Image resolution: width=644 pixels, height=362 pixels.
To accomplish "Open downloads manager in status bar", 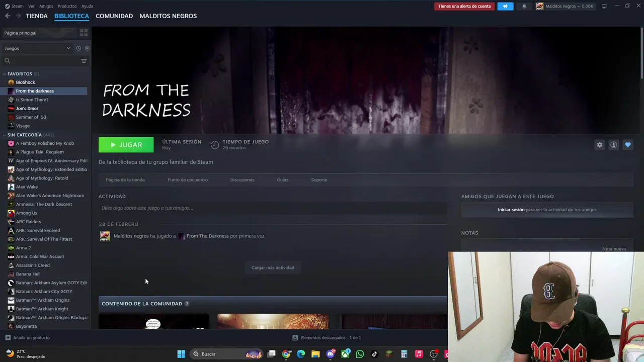I will 327,338.
